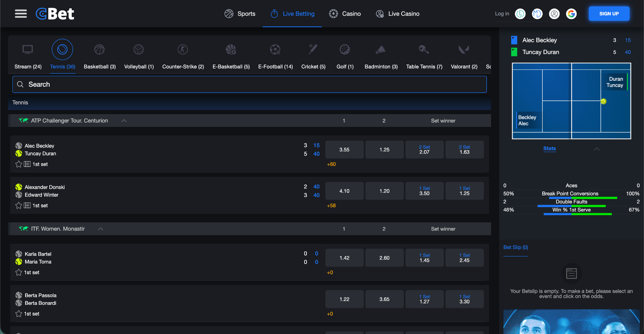The width and height of the screenshot is (644, 334).
Task: Click the Tuncay Duran green jersey icon
Action: click(514, 52)
